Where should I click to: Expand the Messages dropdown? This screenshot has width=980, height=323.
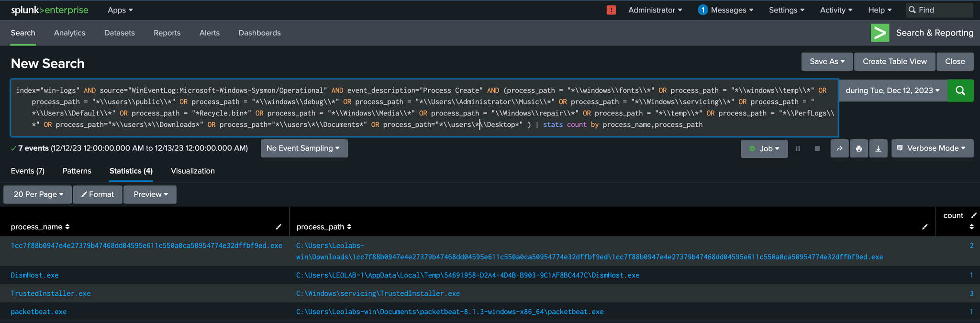pos(732,10)
